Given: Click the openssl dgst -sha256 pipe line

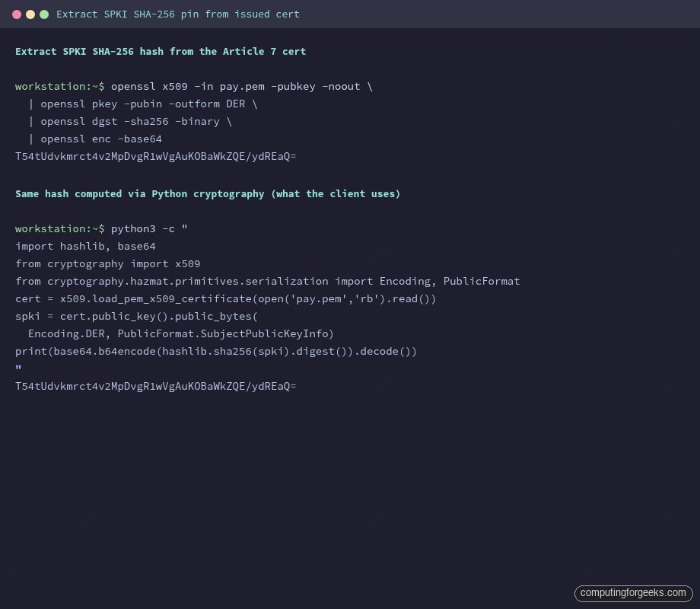Looking at the screenshot, I should click(x=129, y=121).
